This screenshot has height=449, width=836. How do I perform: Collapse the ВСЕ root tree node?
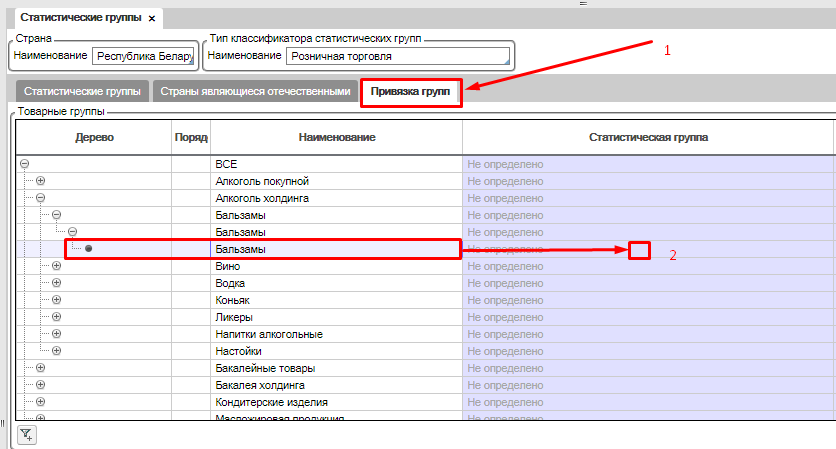coord(24,164)
